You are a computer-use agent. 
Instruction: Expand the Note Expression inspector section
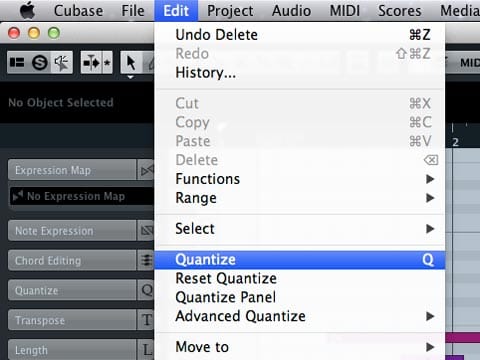pyautogui.click(x=72, y=231)
